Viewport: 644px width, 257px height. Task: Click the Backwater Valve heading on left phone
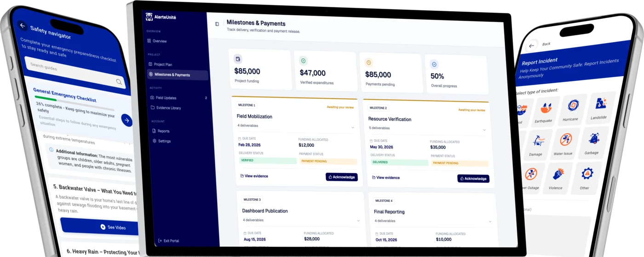95,189
